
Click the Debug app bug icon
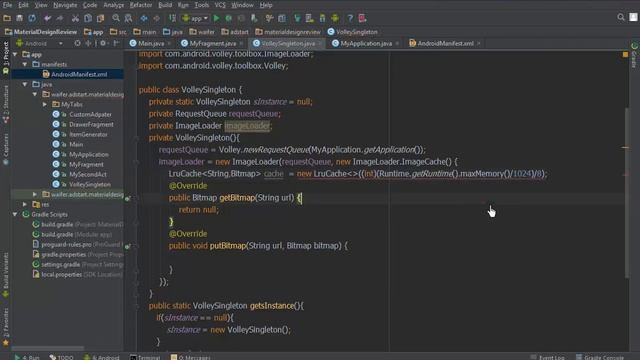[x=229, y=18]
